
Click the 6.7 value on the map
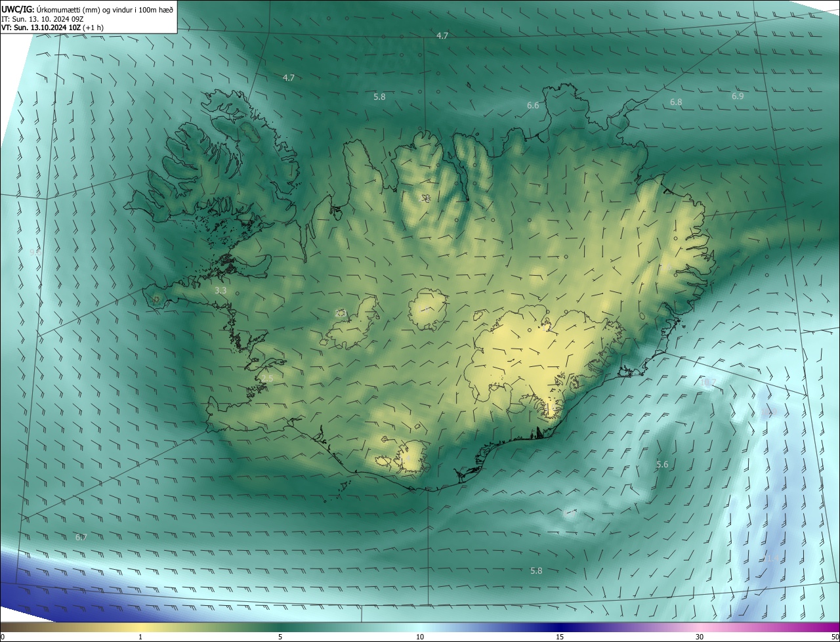tap(81, 538)
